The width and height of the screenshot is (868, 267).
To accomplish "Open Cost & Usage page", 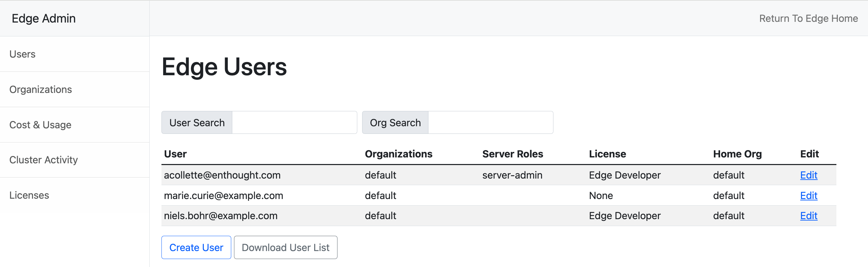I will point(40,125).
